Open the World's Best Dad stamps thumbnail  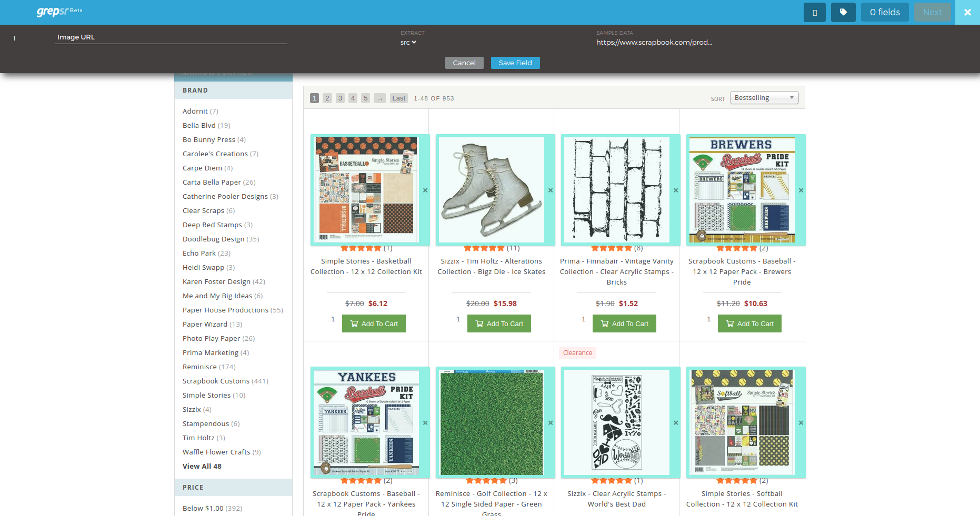pos(617,422)
